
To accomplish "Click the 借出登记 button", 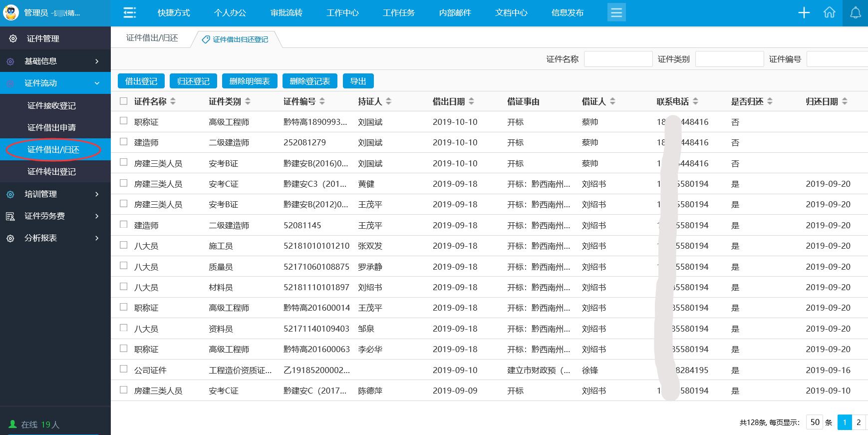I will click(141, 81).
